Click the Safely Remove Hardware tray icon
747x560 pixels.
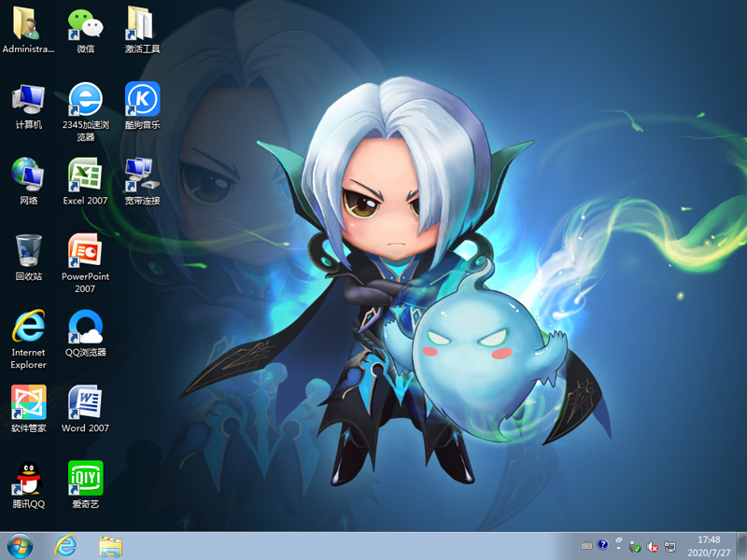[635, 547]
